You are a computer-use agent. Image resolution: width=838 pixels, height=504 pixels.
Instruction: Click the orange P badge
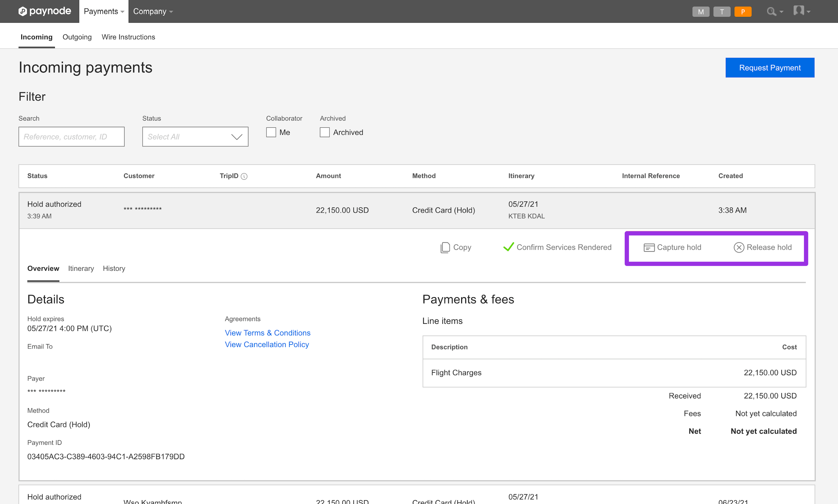coord(743,12)
